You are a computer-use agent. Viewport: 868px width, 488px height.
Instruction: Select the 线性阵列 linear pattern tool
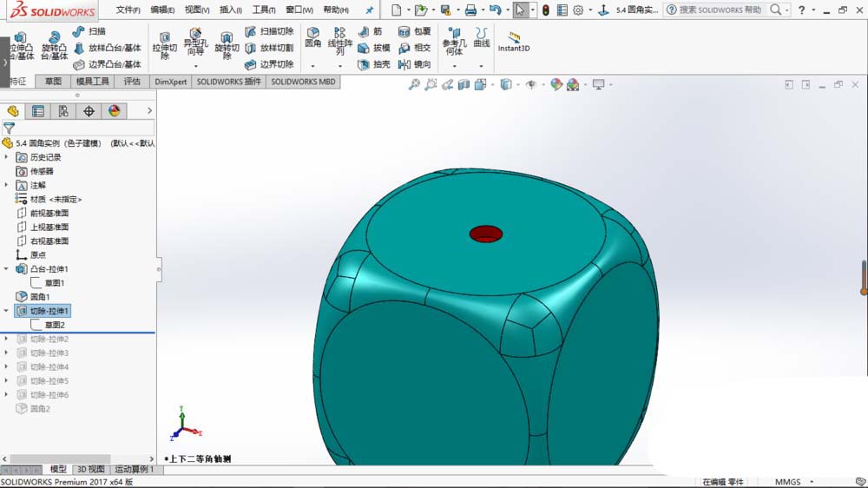coord(340,41)
